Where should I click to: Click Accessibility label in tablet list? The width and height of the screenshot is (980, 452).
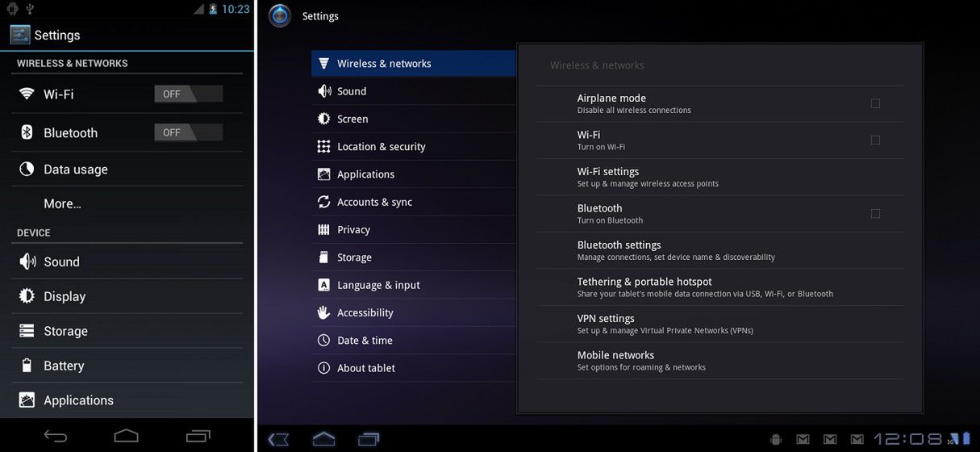(365, 312)
